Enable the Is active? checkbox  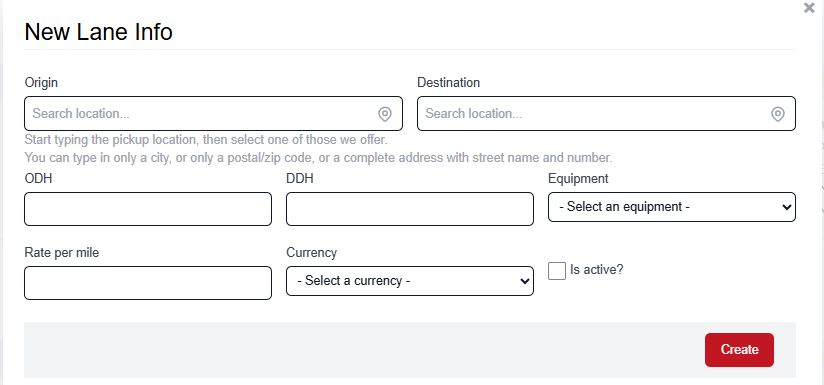pos(557,271)
